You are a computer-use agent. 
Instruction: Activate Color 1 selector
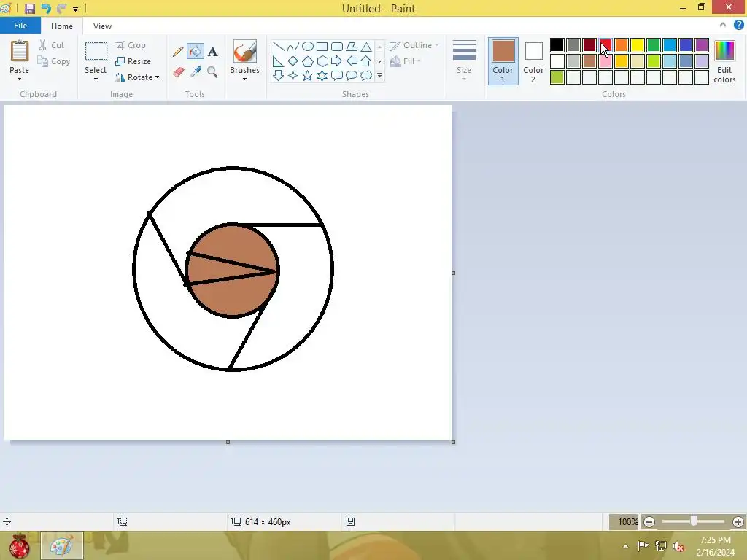pyautogui.click(x=503, y=61)
